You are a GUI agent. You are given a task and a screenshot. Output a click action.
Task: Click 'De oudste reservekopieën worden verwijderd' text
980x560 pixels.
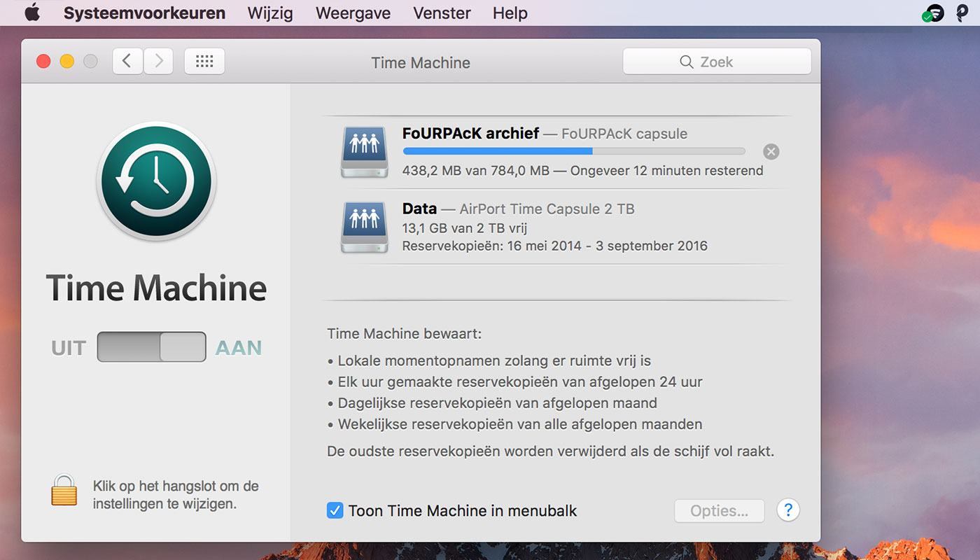click(551, 451)
